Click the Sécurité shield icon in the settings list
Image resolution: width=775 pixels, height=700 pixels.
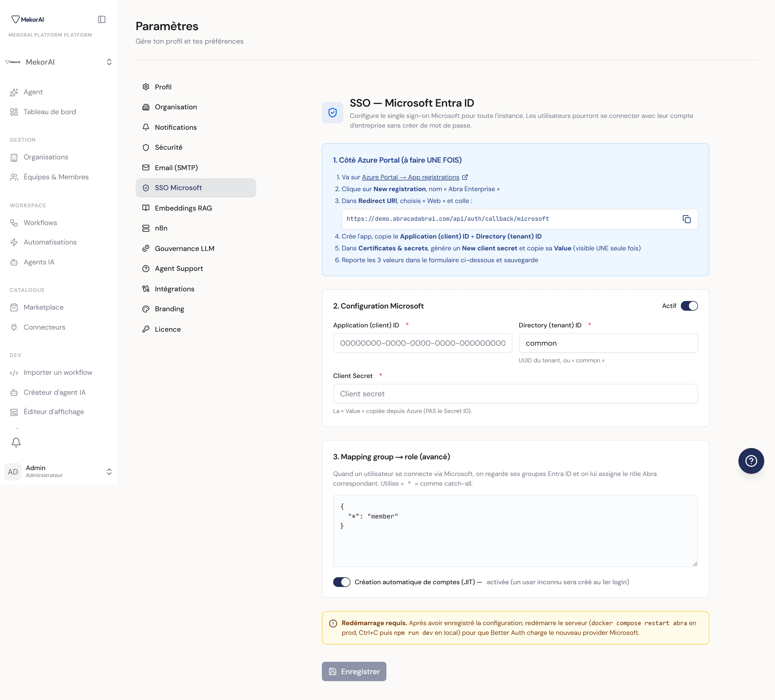tap(146, 147)
